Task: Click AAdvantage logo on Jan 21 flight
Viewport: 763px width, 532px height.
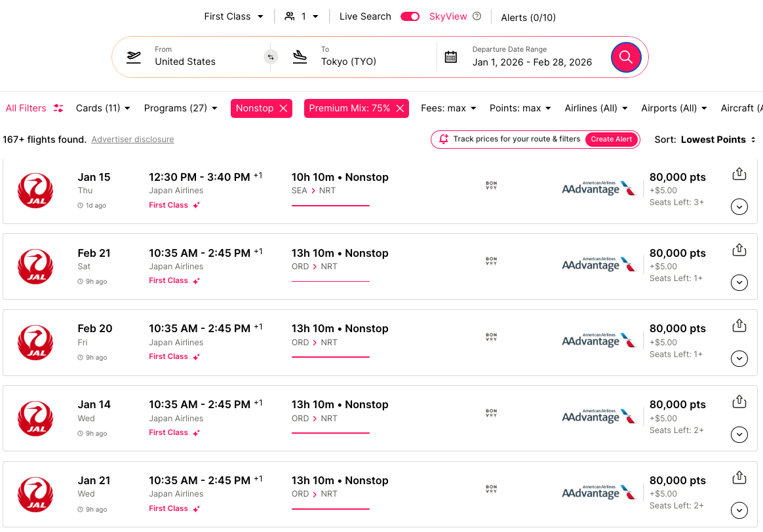Action: pyautogui.click(x=599, y=491)
